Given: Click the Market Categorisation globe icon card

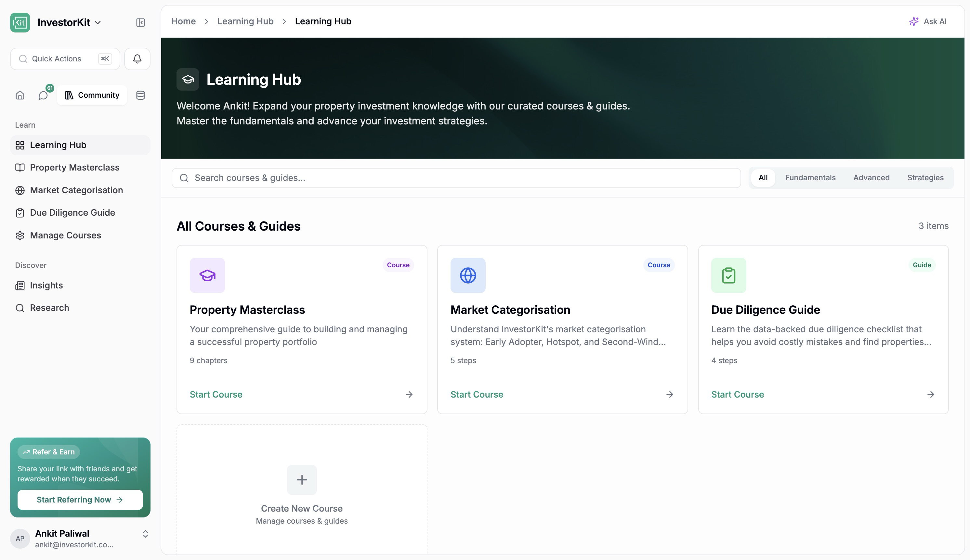Looking at the screenshot, I should coord(468,275).
